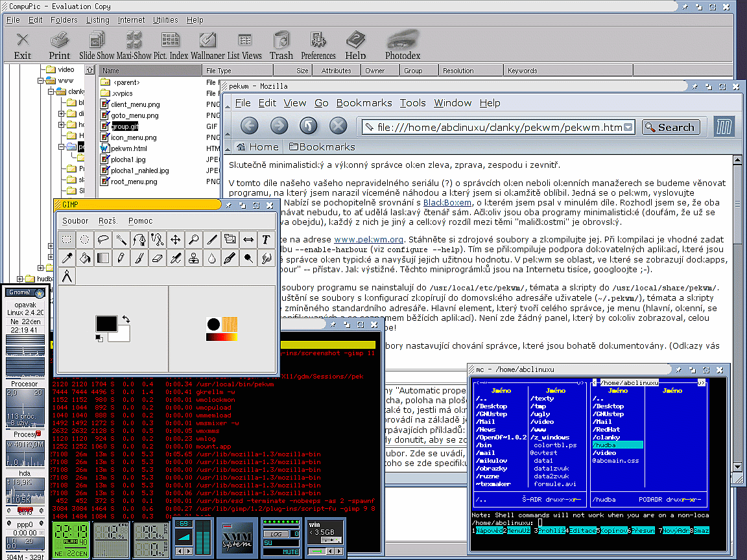The image size is (747, 560).
Task: Expand the 'ho' folder in tree
Action: pos(61,124)
